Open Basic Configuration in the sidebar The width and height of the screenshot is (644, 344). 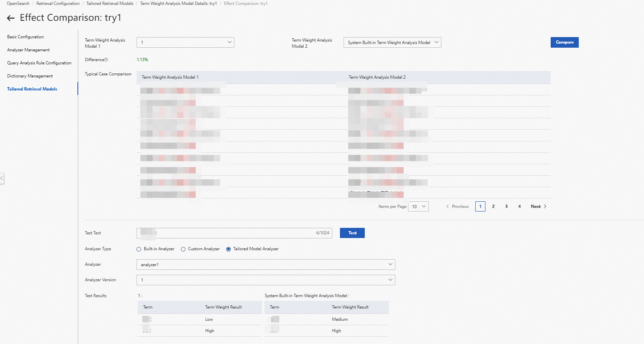pos(25,37)
